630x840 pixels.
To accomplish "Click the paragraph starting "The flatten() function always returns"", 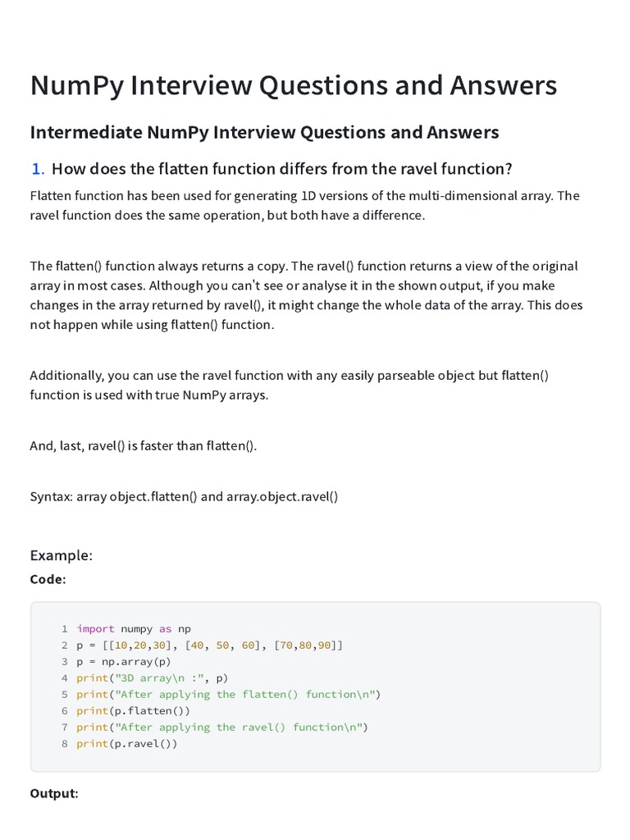I will (305, 295).
